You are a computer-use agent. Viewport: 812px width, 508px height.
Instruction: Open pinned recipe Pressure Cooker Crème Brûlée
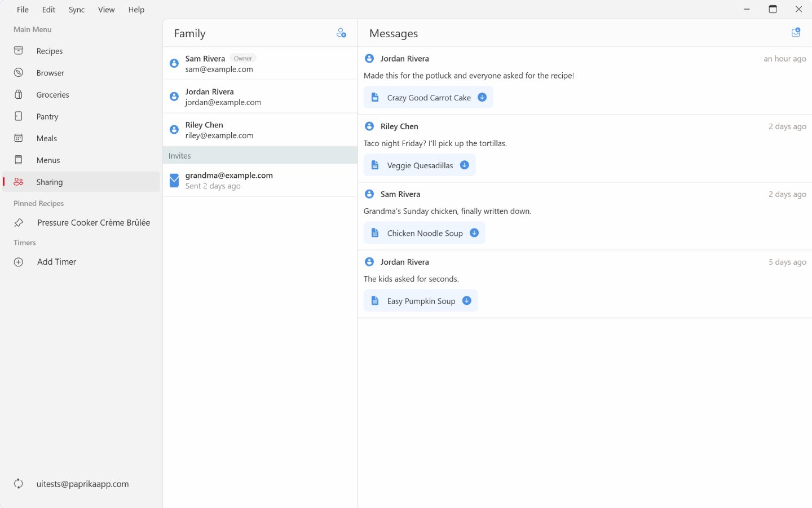click(x=94, y=222)
